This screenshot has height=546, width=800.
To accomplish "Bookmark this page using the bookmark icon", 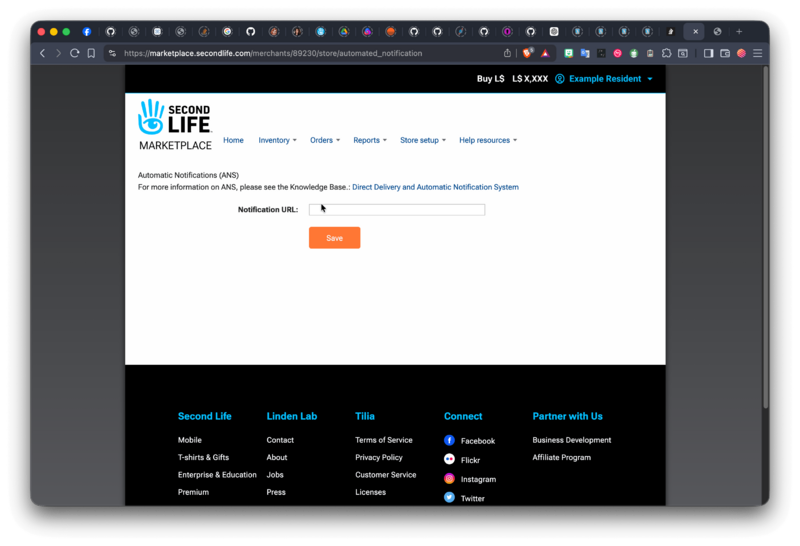I will [91, 53].
